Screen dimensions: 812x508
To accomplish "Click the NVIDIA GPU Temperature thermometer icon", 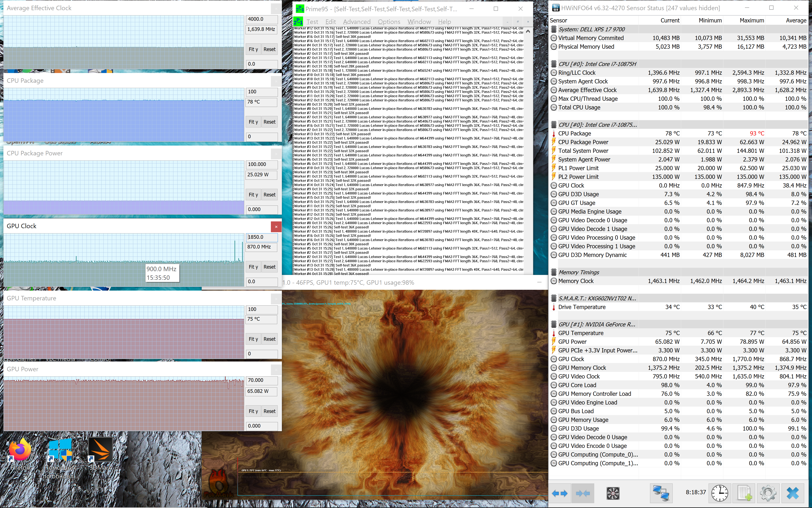I will (x=554, y=333).
